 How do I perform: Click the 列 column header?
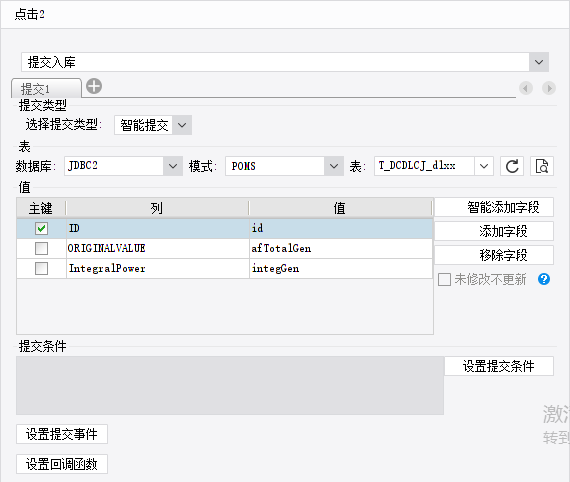pos(157,208)
